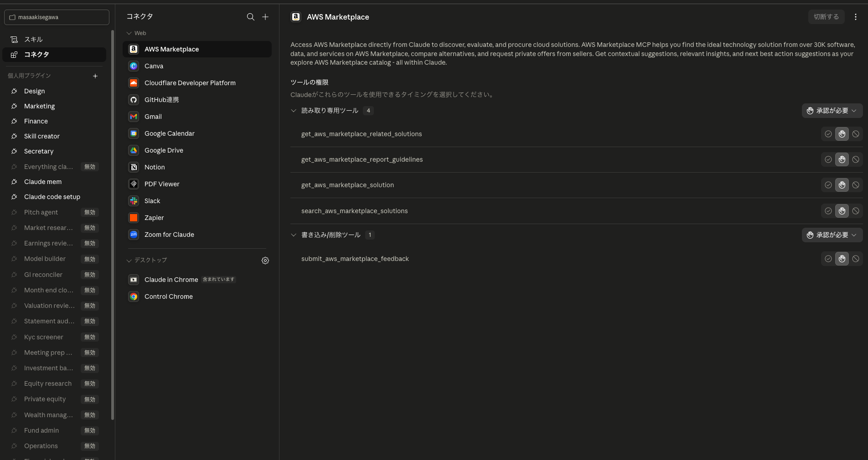The width and height of the screenshot is (868, 460).
Task: Select the disabled Kyc screener plugin
Action: click(x=54, y=337)
